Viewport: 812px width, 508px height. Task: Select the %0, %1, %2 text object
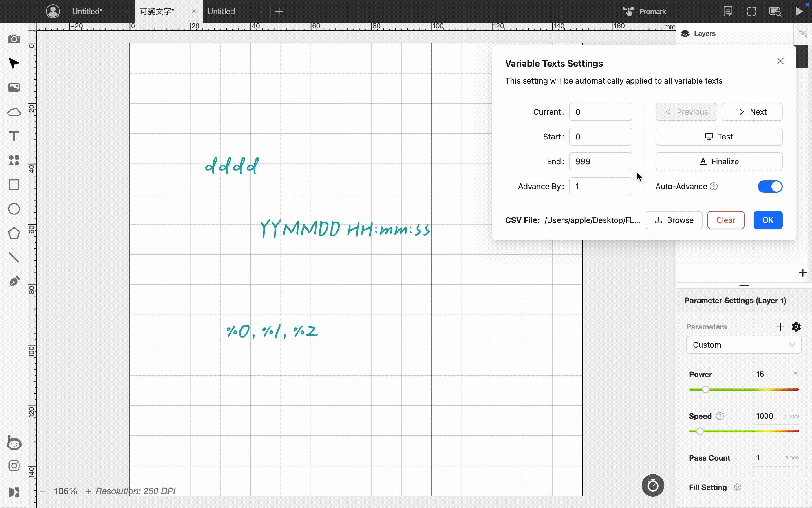(272, 332)
